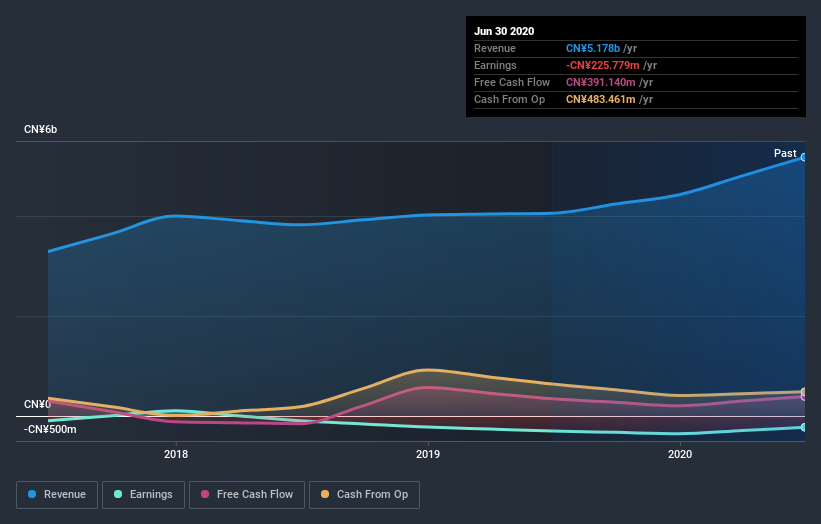The width and height of the screenshot is (821, 524).
Task: Select the 2019 x-axis label
Action: [x=428, y=454]
